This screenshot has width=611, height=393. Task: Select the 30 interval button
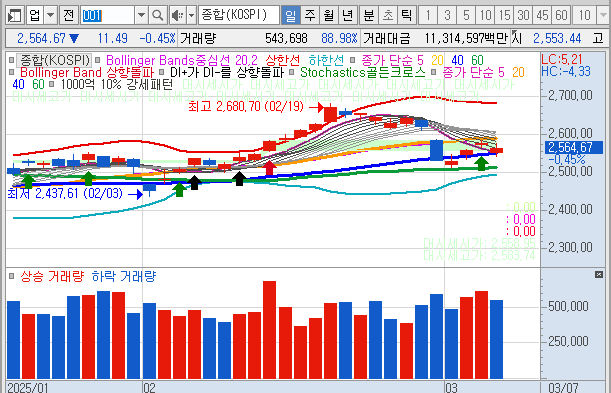click(x=523, y=15)
